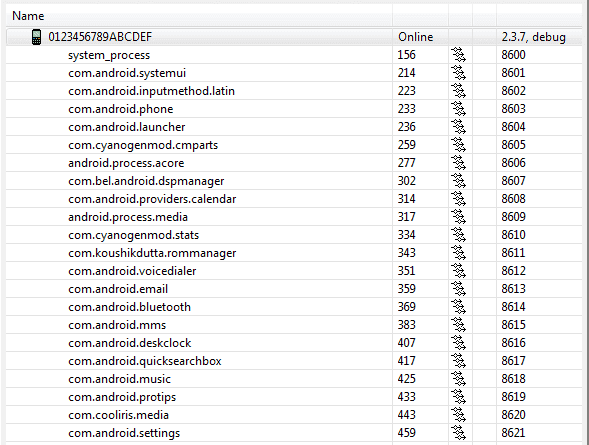Select the com.cyanogenmod.cmparts process
The height and width of the screenshot is (445, 589).
[143, 145]
